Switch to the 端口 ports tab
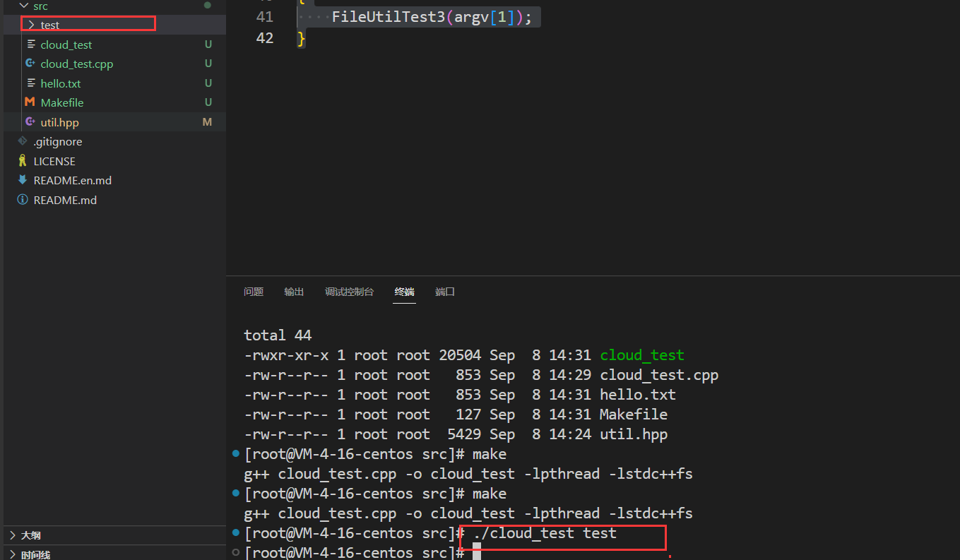Viewport: 960px width, 560px height. coord(445,292)
